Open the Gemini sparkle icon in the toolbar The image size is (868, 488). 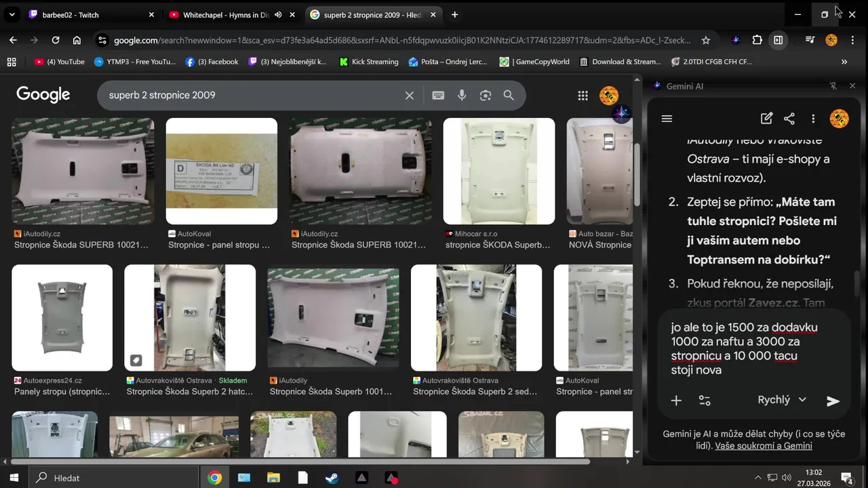pyautogui.click(x=736, y=40)
